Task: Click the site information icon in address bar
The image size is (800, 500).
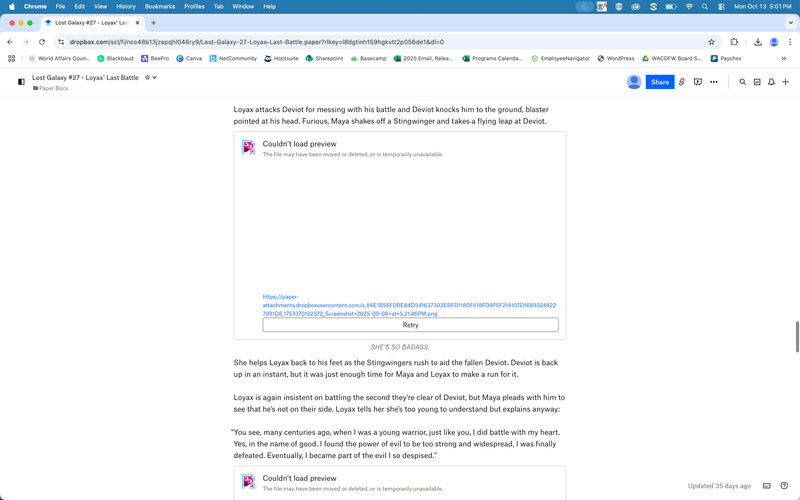Action: [61, 42]
